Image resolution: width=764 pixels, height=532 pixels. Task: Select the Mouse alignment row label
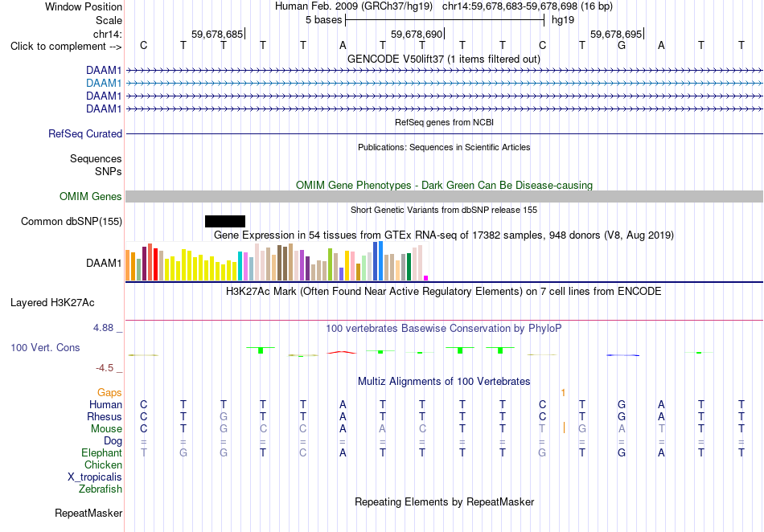[106, 429]
